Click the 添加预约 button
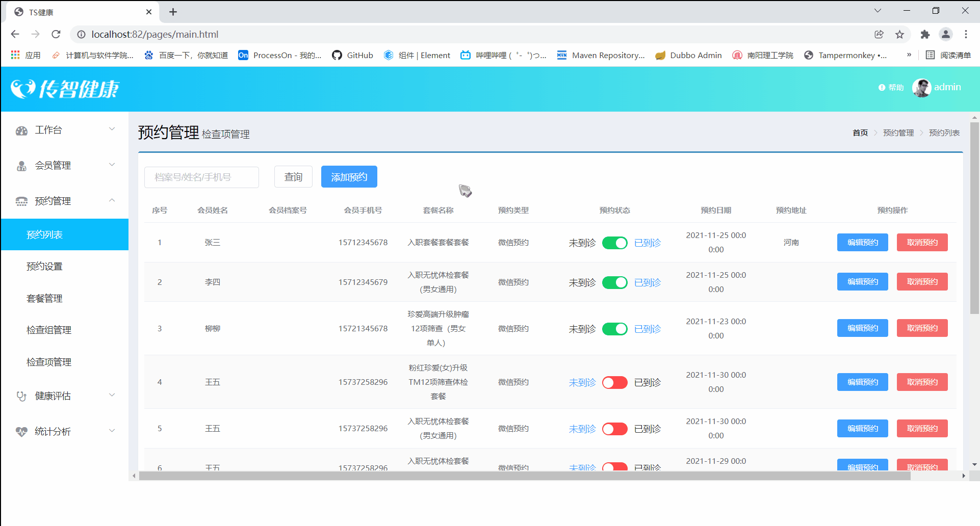The image size is (980, 526). (x=349, y=176)
